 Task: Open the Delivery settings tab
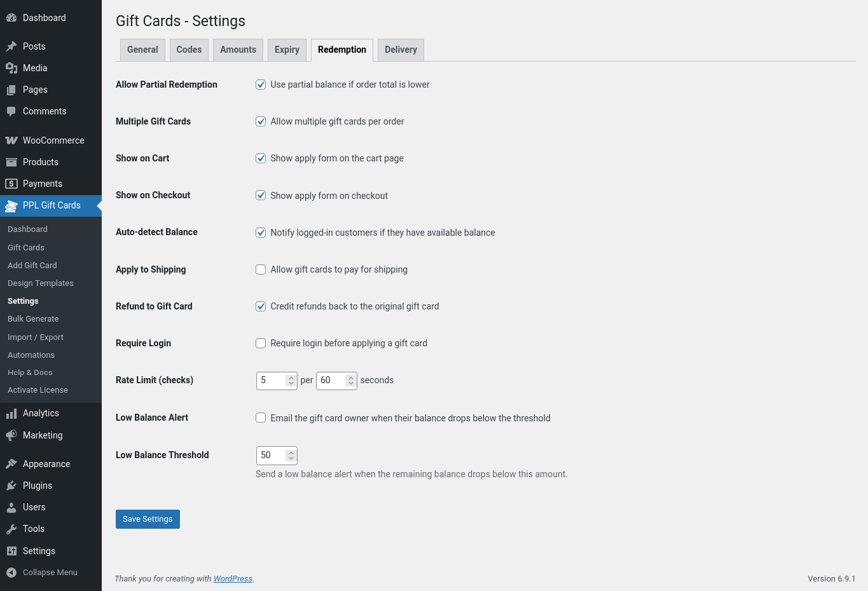click(401, 50)
